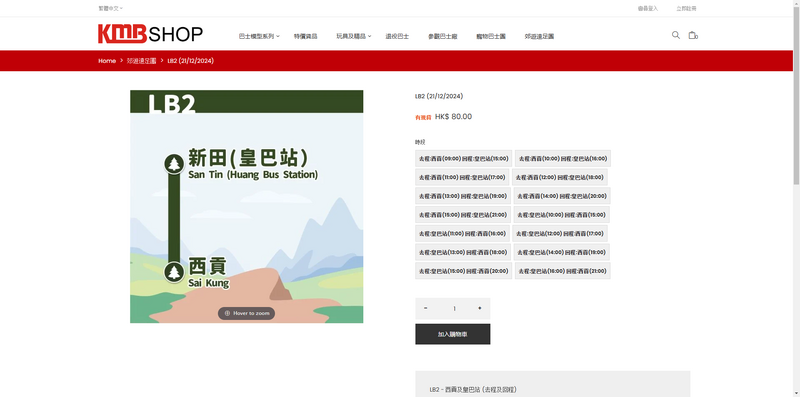
Task: Open the 參觀巴士廠 menu item
Action: pos(442,36)
